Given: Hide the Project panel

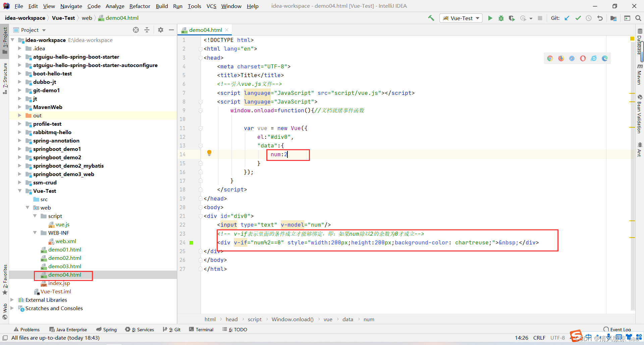Looking at the screenshot, I should tap(171, 30).
